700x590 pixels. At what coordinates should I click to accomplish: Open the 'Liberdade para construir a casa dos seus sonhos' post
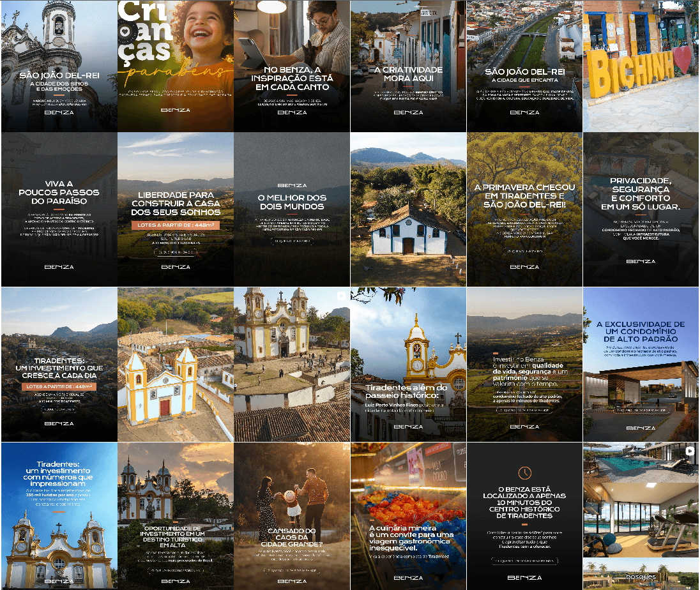(176, 209)
